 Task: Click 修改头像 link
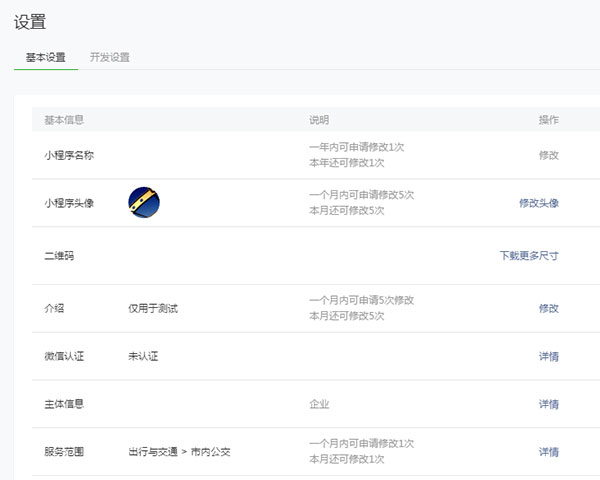tap(538, 203)
